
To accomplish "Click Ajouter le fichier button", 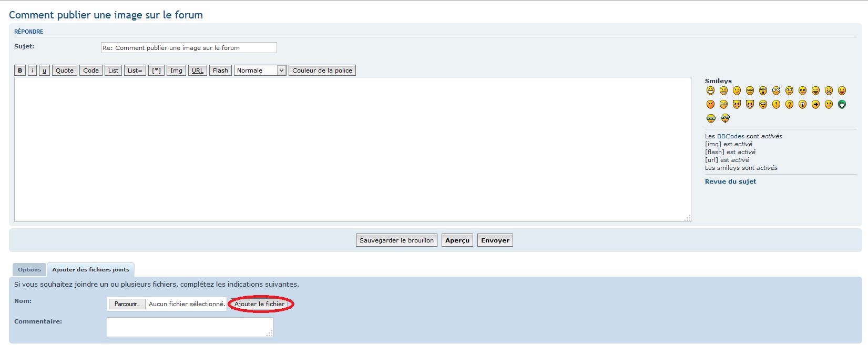I will (260, 304).
